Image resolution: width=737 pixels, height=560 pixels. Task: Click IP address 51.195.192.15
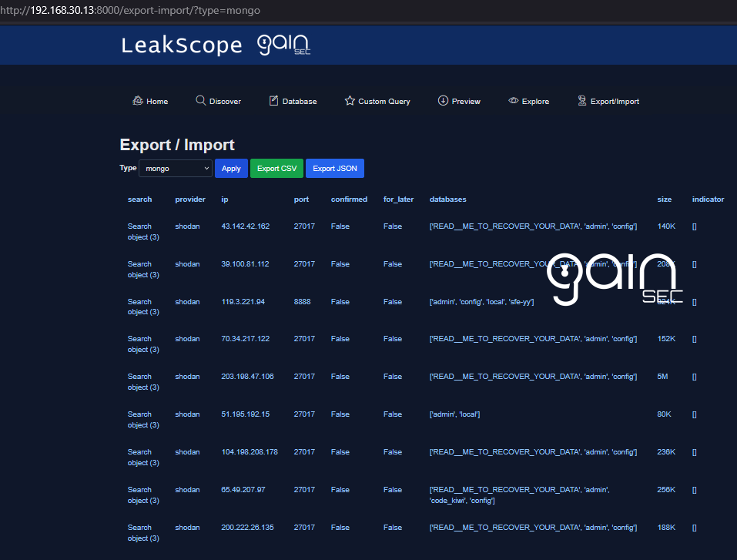click(x=246, y=414)
